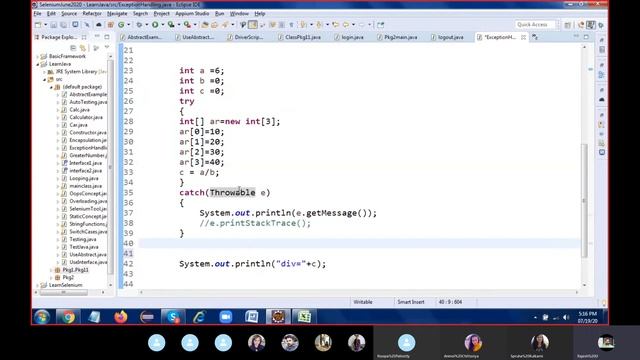
Task: Click the Save All toolbar icon
Action: tap(63, 25)
